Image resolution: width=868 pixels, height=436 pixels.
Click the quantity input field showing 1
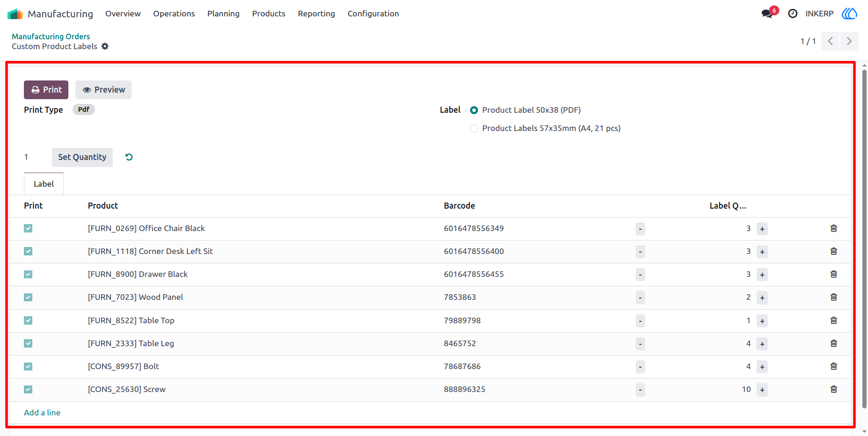[x=33, y=157]
